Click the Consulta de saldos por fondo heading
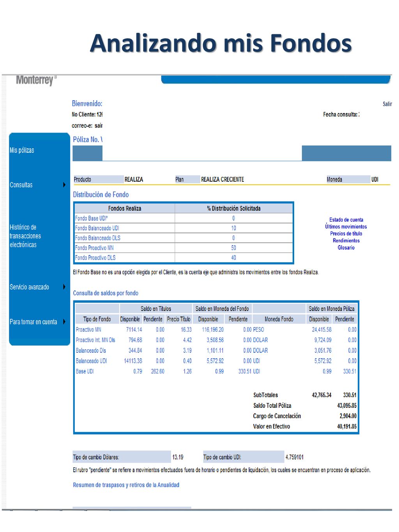399x532 pixels. 106,293
